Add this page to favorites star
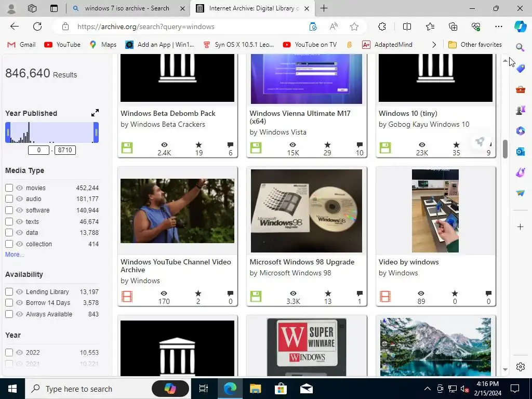 (354, 26)
